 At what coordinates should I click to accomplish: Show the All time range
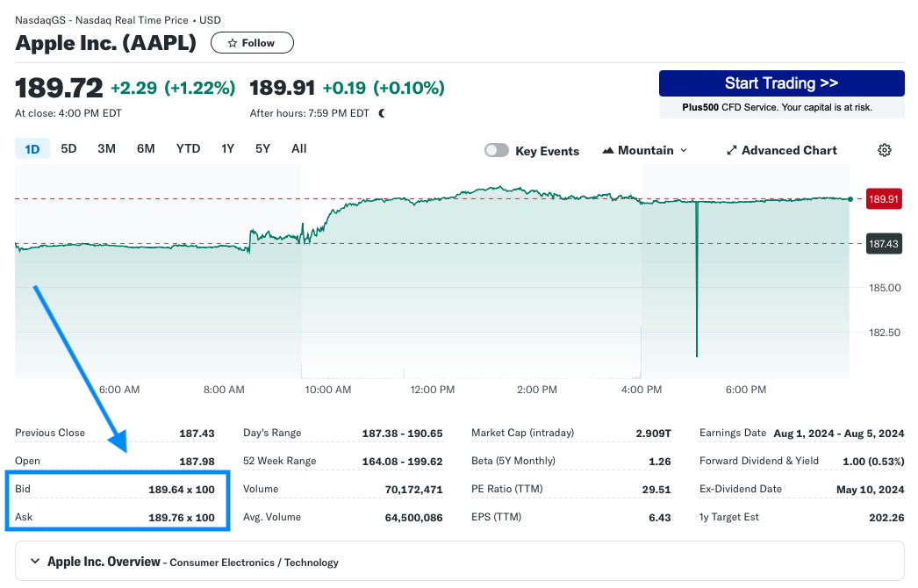click(x=299, y=149)
